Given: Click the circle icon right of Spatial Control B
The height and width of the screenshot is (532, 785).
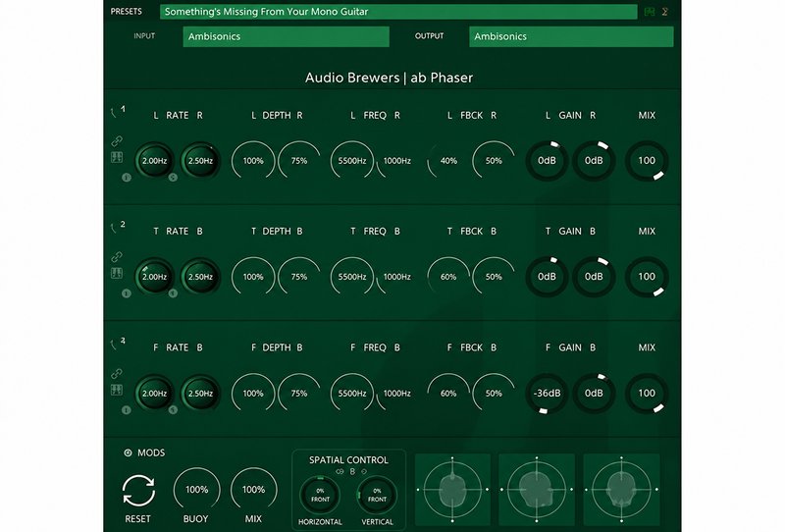Looking at the screenshot, I should (x=364, y=472).
